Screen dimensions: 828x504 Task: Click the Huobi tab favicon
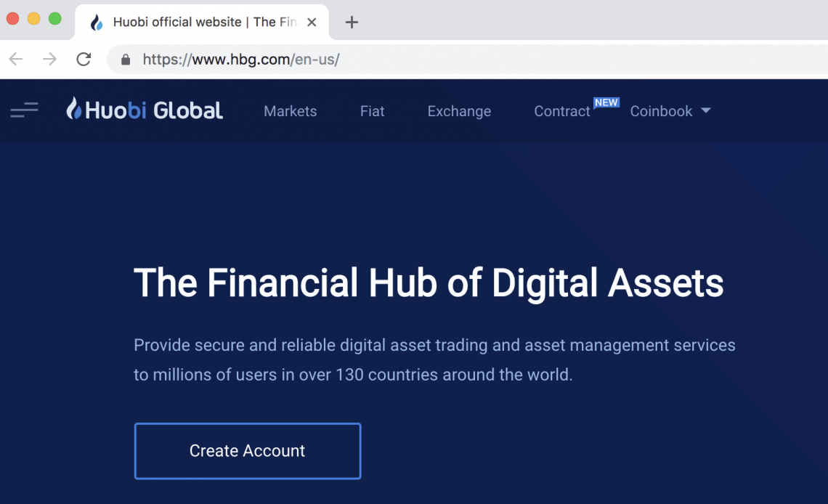[97, 23]
